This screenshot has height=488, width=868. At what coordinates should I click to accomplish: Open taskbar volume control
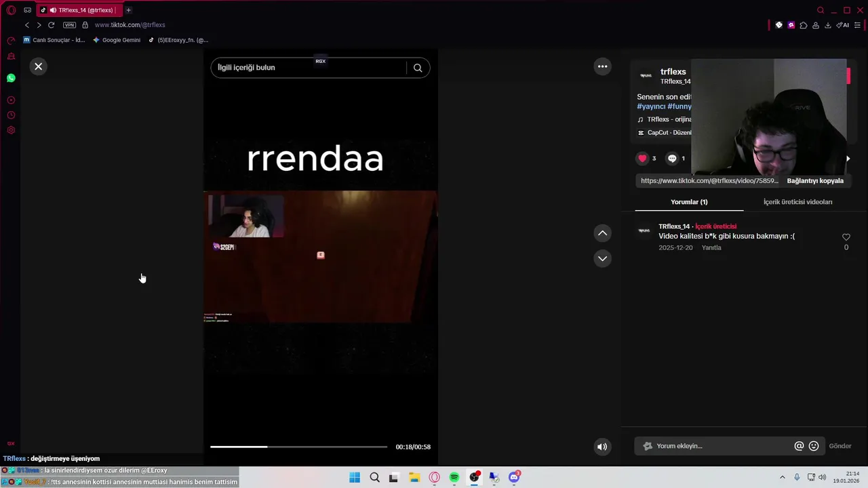(x=822, y=477)
